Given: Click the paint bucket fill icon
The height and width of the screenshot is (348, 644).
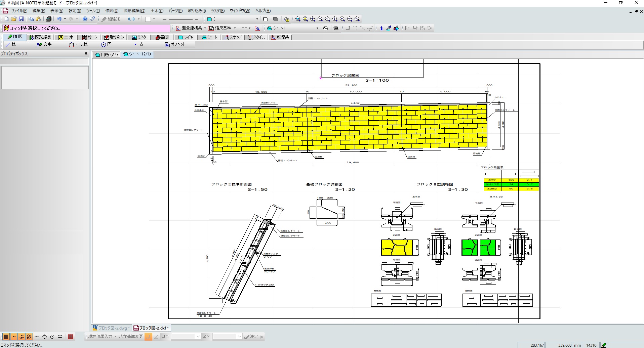Looking at the screenshot, I should (396, 28).
